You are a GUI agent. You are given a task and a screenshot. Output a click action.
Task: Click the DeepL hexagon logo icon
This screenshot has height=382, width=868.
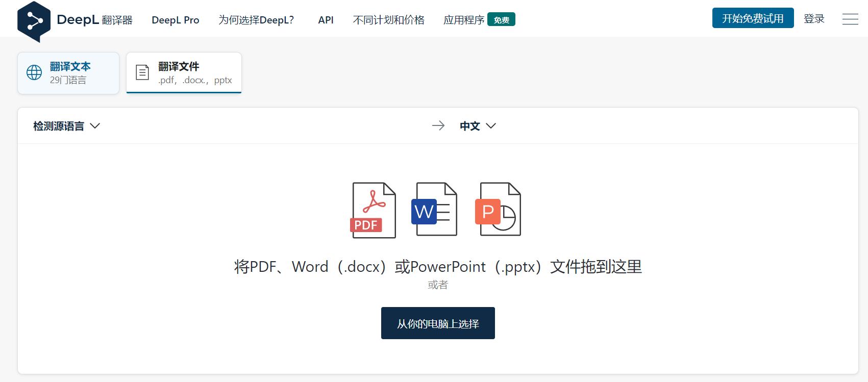34,21
